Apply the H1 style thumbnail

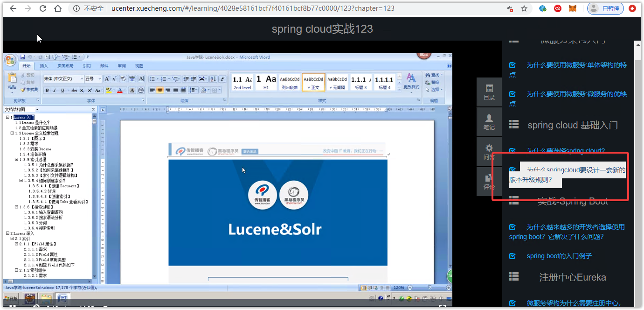point(266,82)
